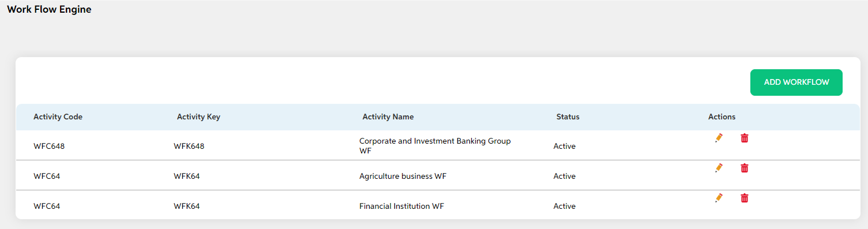Select the WFK648 activity key cell
Viewport: 868px width, 229px height.
coord(189,146)
